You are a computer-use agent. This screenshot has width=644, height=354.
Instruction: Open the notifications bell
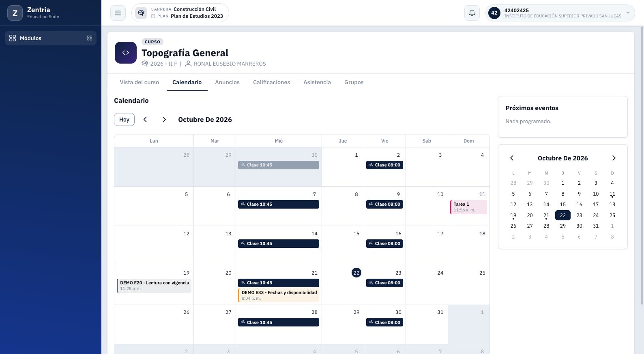(x=472, y=13)
